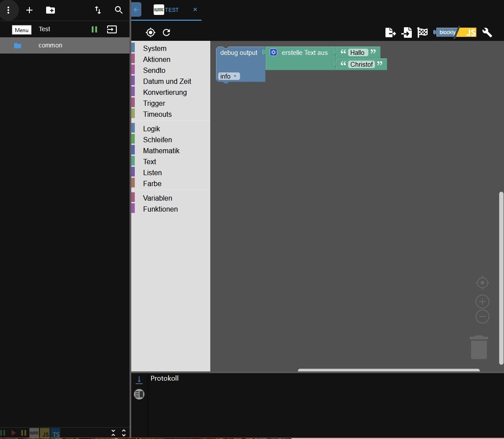
Task: Click the blue back arrow button
Action: [x=136, y=10]
